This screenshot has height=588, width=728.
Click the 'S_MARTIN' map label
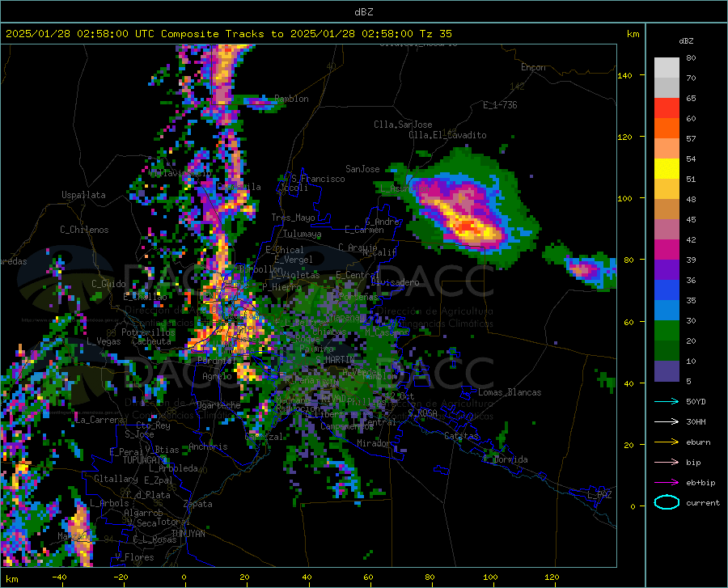point(335,360)
